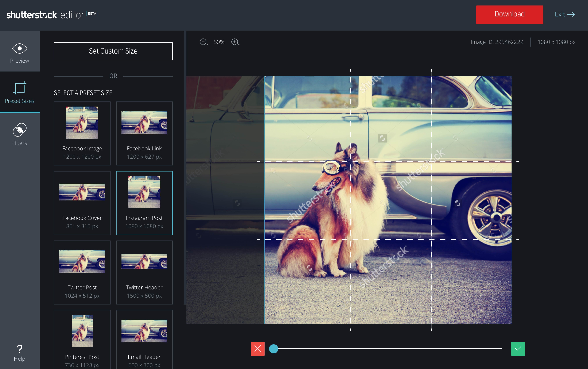This screenshot has height=369, width=588.
Task: Select Twitter Header preset size
Action: point(144,272)
